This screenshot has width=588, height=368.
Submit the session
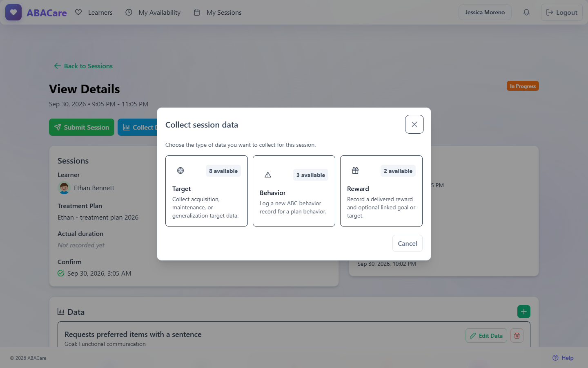pos(82,127)
